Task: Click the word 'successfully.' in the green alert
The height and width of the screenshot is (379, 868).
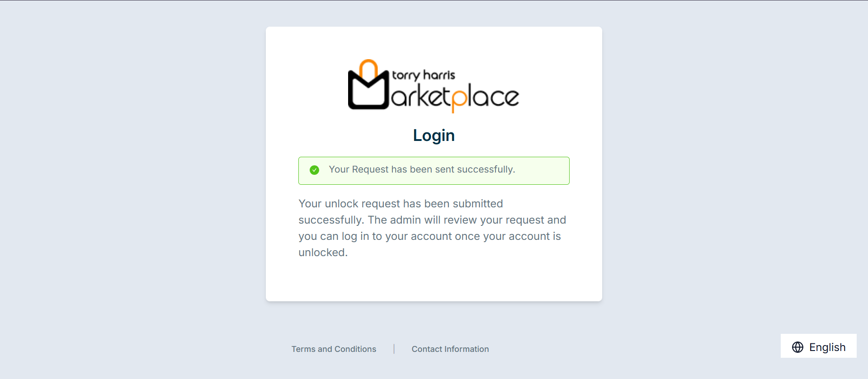Action: tap(486, 169)
